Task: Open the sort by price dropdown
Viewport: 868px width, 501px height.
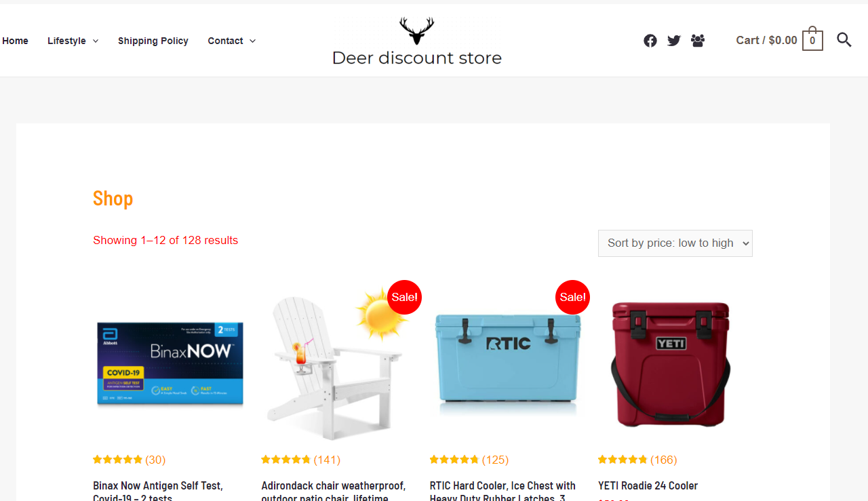Action: click(675, 243)
